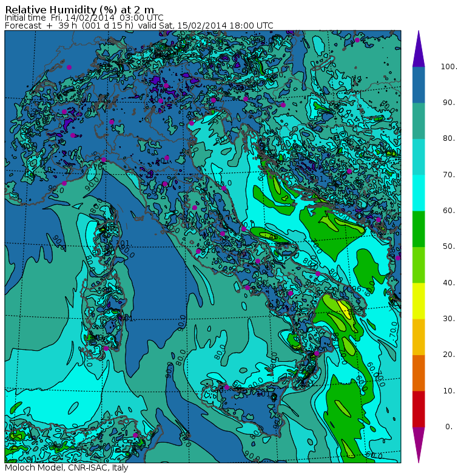This screenshot has width=461, height=476.
Task: Click the '30.' legend label
Action: (449, 319)
